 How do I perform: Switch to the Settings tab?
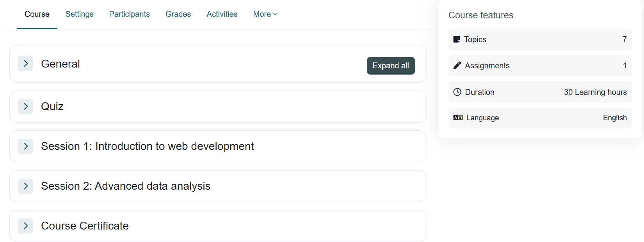pos(79,14)
